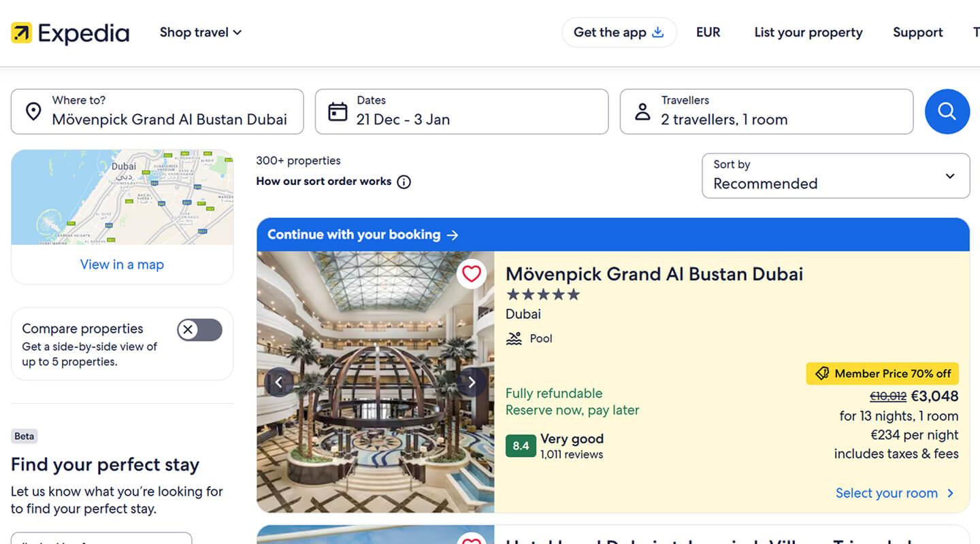Image resolution: width=980 pixels, height=544 pixels.
Task: Click the sort order info icon
Action: tap(404, 182)
